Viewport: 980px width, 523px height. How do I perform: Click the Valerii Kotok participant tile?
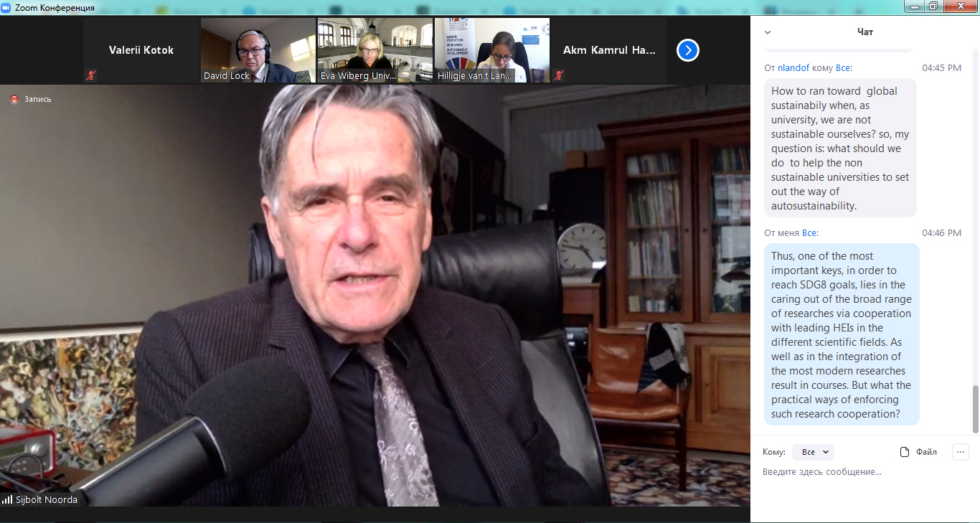[x=141, y=50]
